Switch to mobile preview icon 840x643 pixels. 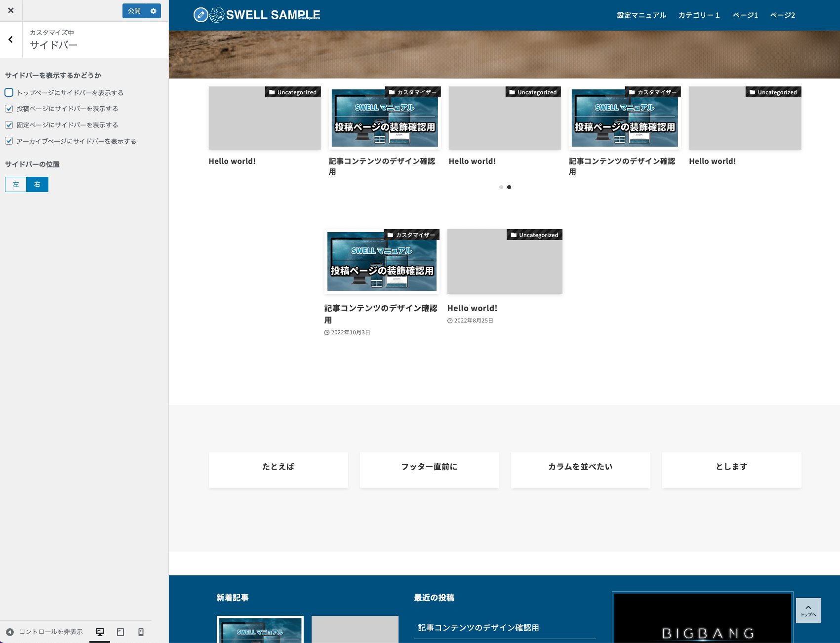pyautogui.click(x=141, y=632)
